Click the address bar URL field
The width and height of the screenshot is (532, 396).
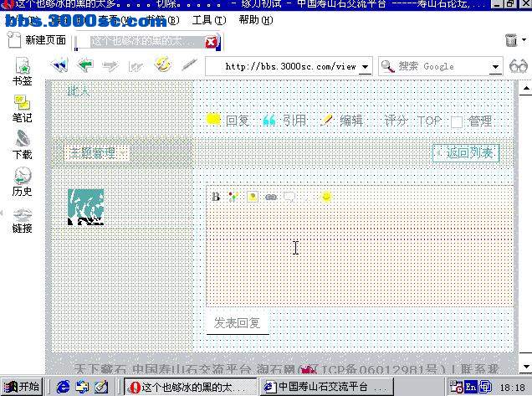click(x=289, y=66)
